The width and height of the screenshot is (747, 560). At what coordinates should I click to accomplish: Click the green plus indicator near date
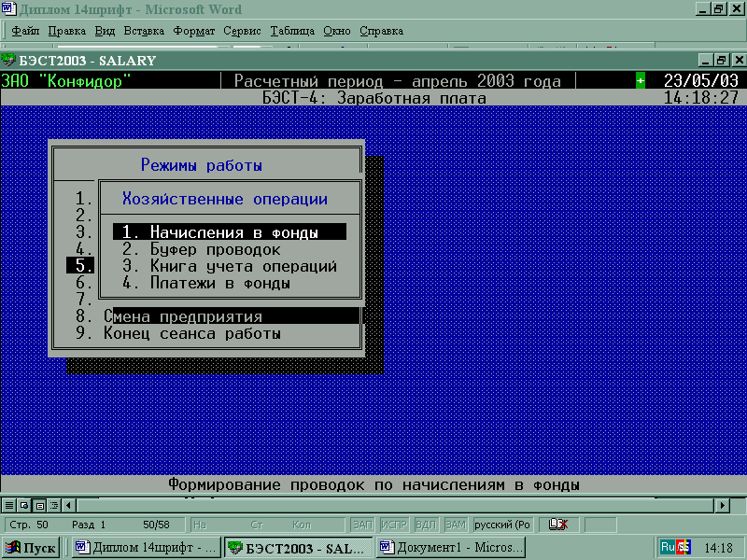pos(641,81)
